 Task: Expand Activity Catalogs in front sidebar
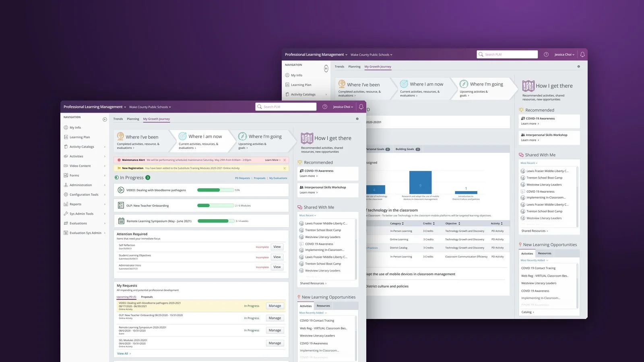(105, 147)
